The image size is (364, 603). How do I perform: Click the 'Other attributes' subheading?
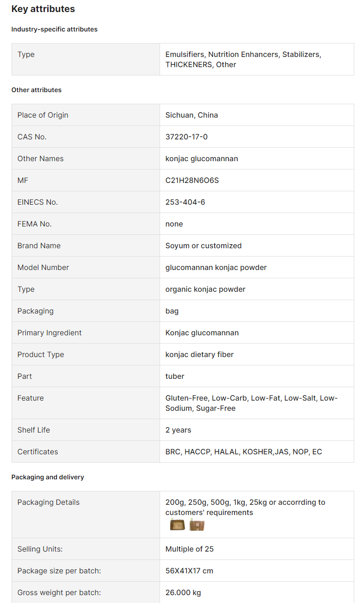37,90
